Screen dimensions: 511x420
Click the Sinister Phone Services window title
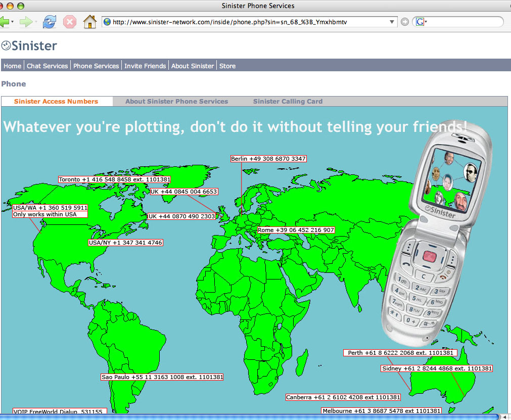[x=258, y=6]
